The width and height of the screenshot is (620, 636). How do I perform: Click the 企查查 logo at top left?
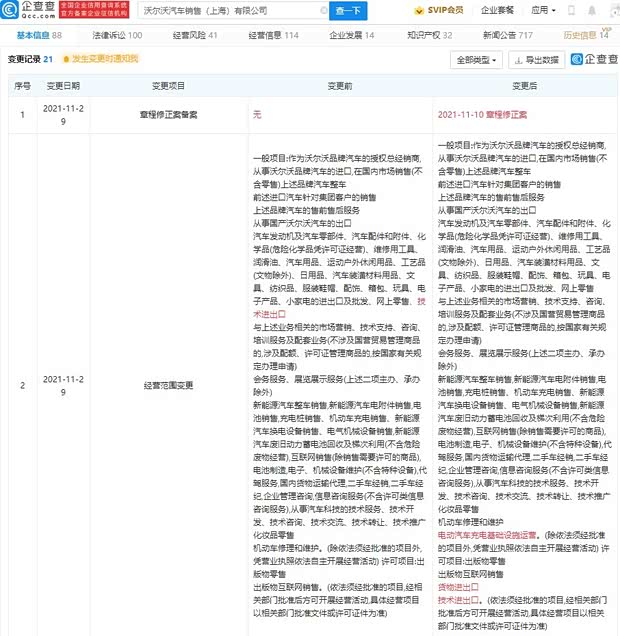pyautogui.click(x=28, y=10)
